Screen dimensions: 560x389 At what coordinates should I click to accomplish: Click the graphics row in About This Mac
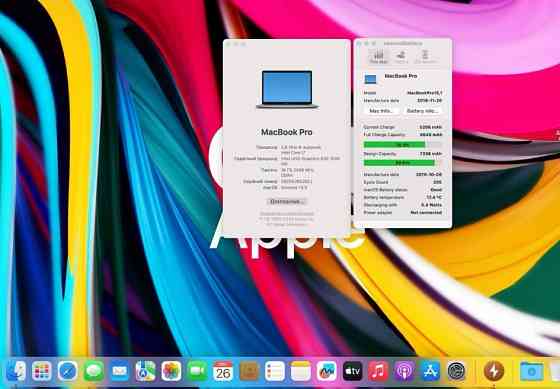pos(288,161)
